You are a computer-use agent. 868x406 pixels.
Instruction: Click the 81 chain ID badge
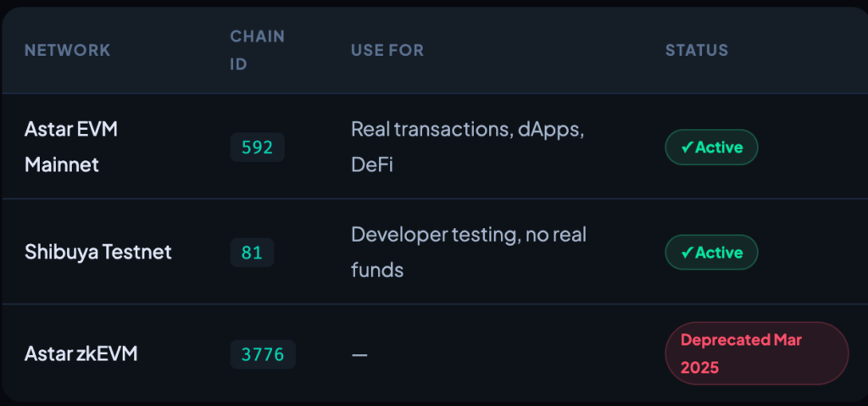click(x=252, y=253)
